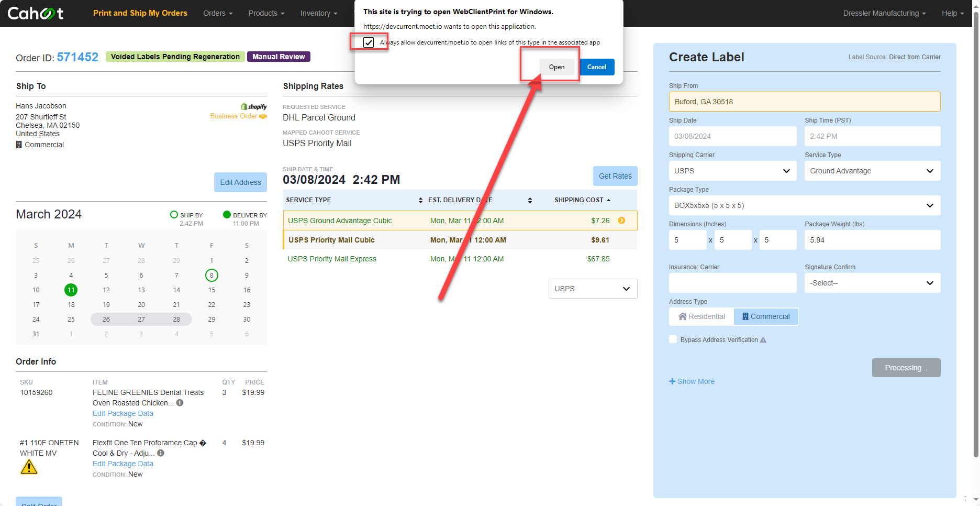The width and height of the screenshot is (980, 506).
Task: Open order ID 571452 link
Action: pyautogui.click(x=77, y=57)
